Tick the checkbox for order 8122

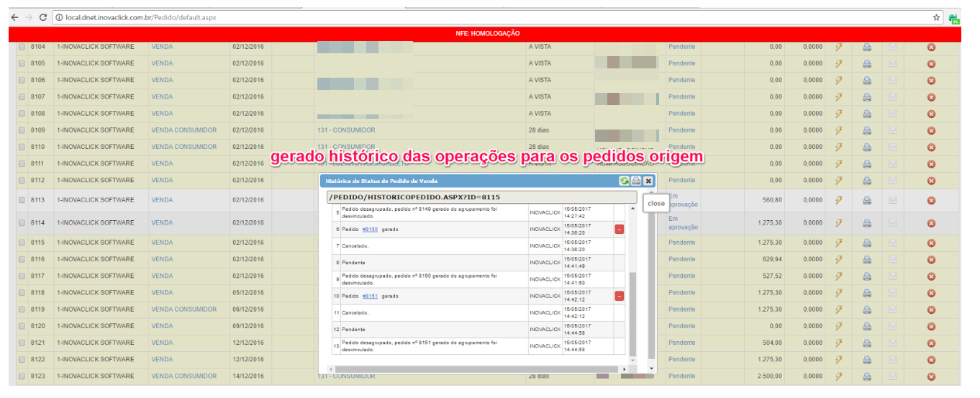(22, 360)
